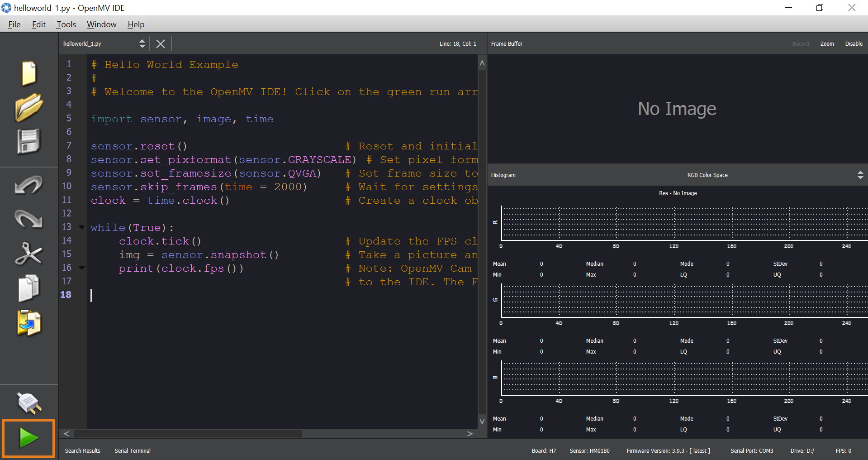Click the Zoom button in Frame Buffer
The height and width of the screenshot is (460, 868).
pyautogui.click(x=827, y=44)
